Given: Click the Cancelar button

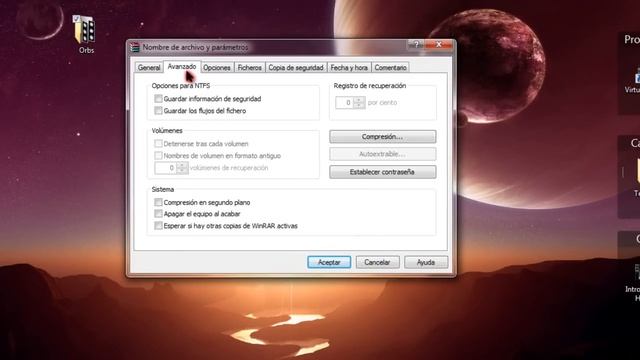Looking at the screenshot, I should click(x=377, y=262).
